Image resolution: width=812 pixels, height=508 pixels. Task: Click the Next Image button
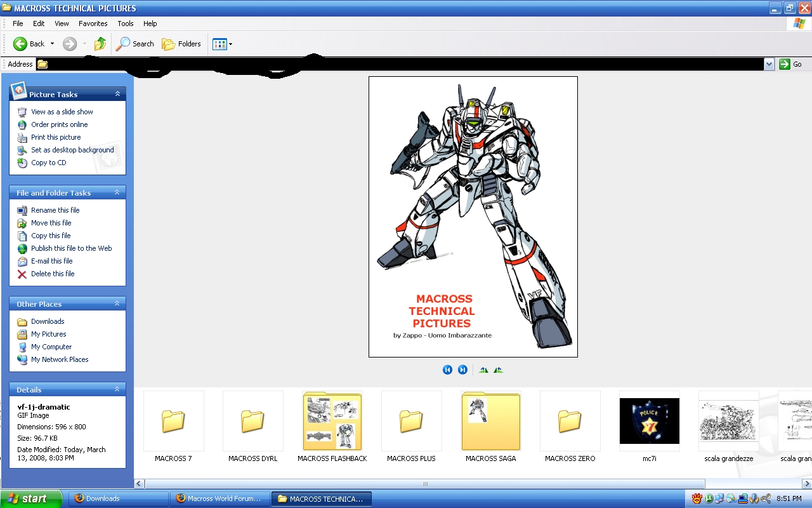(462, 370)
